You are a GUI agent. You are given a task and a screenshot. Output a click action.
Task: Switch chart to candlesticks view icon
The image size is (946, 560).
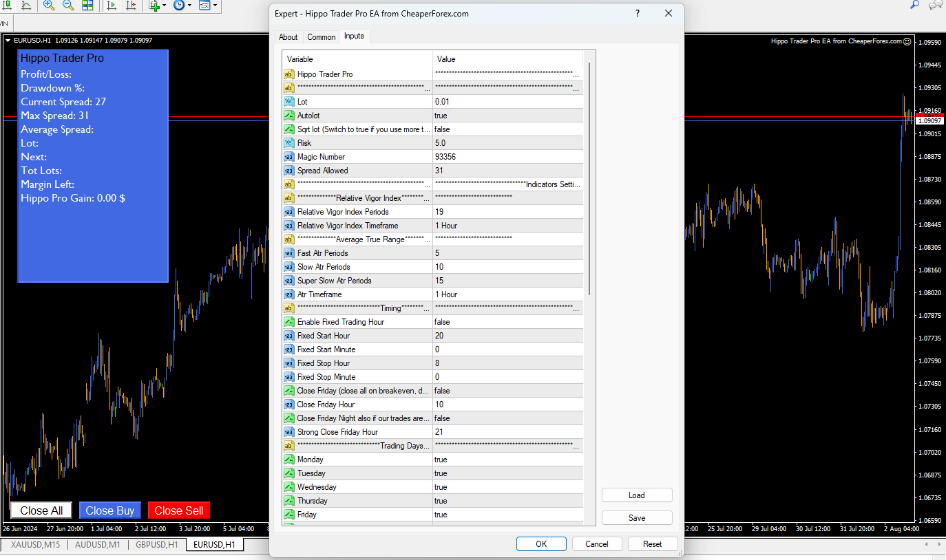tap(7, 6)
